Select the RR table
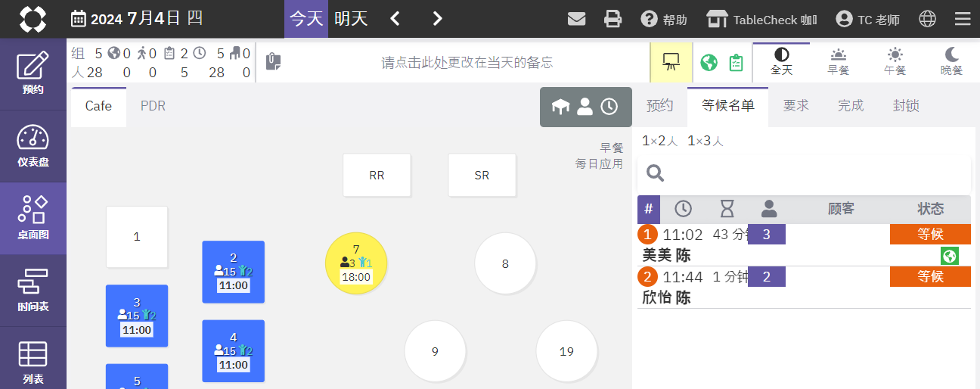980x389 pixels. tap(377, 175)
